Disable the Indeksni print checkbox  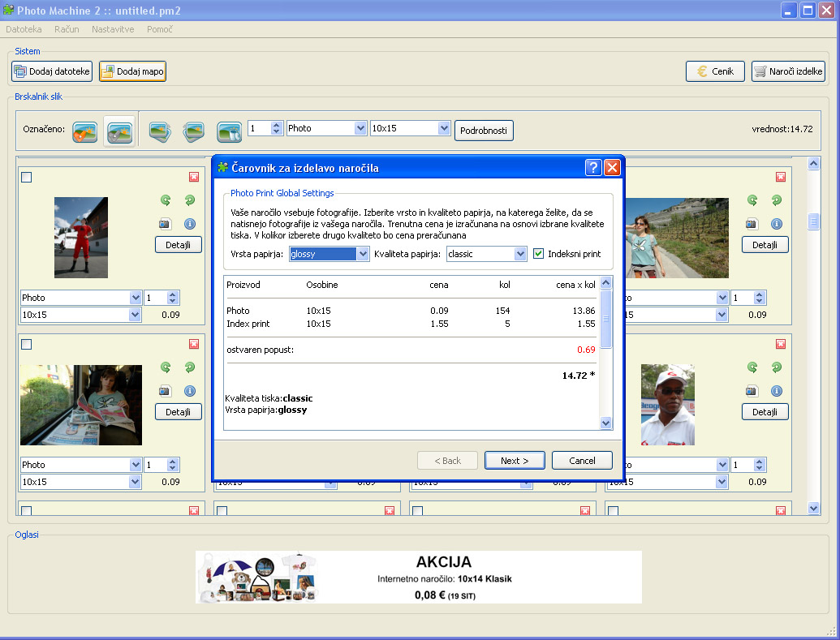pos(539,254)
